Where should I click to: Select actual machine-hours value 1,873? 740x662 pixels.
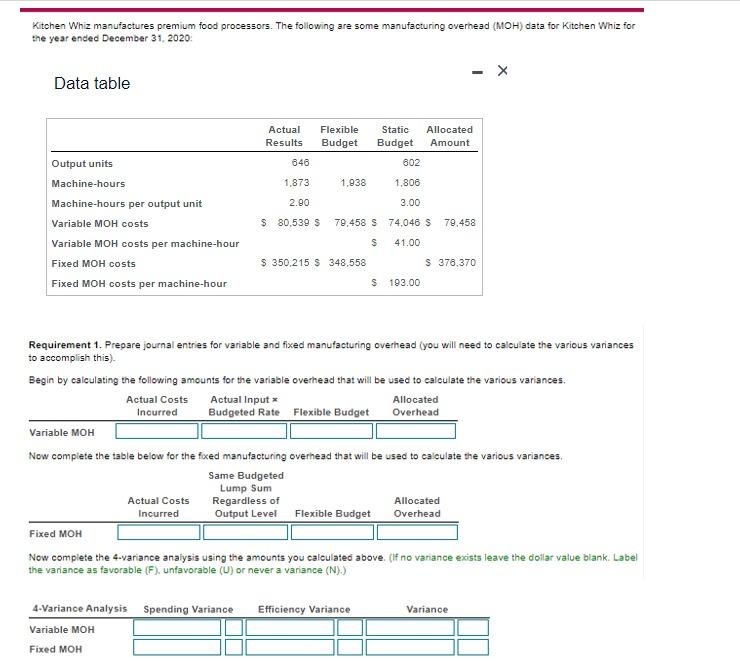[x=296, y=183]
